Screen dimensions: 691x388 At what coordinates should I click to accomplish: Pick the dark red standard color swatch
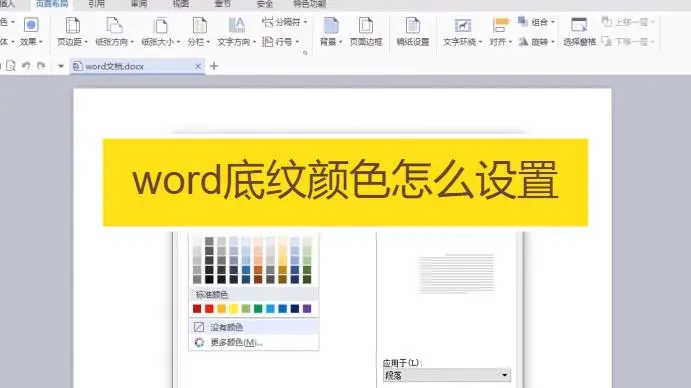[x=197, y=309]
